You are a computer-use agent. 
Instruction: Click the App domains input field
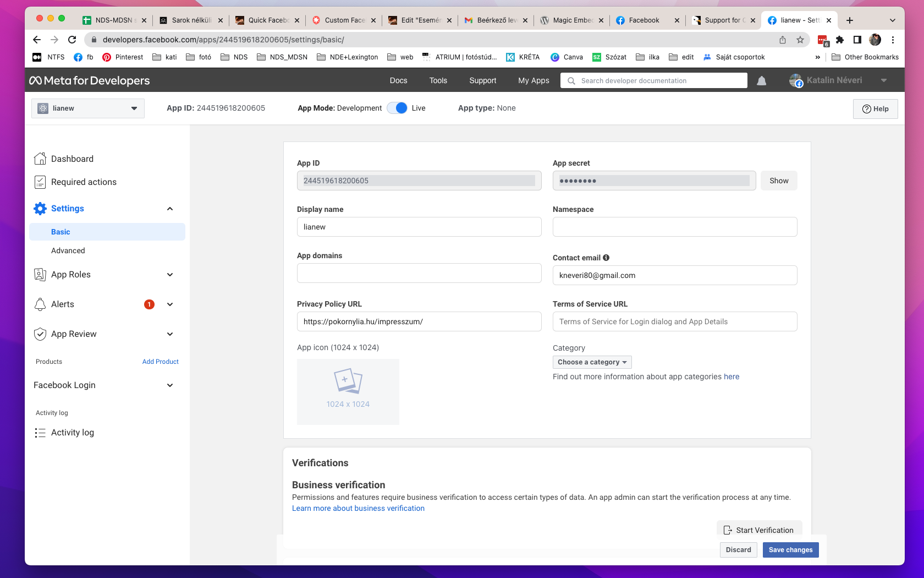(419, 273)
